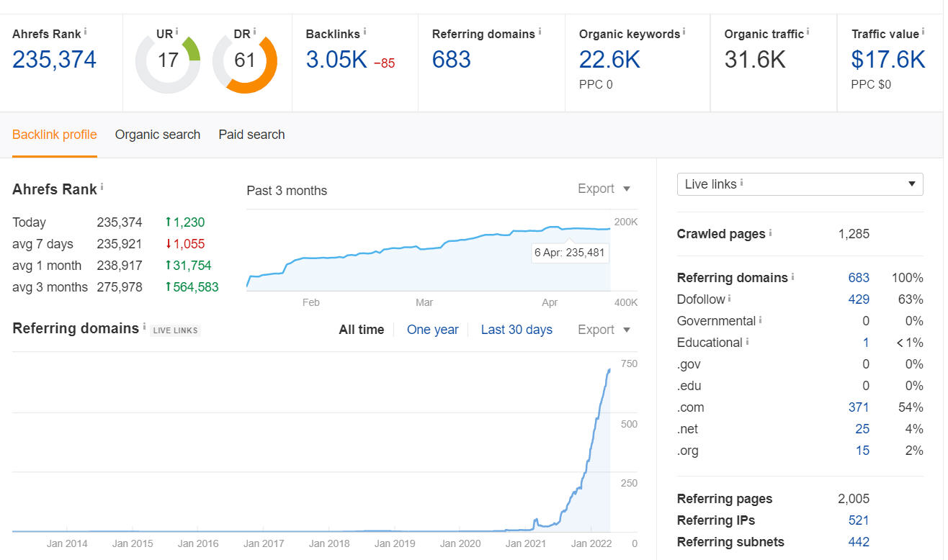The width and height of the screenshot is (948, 560).
Task: Click the 22.6K organic keywords value
Action: coord(609,60)
